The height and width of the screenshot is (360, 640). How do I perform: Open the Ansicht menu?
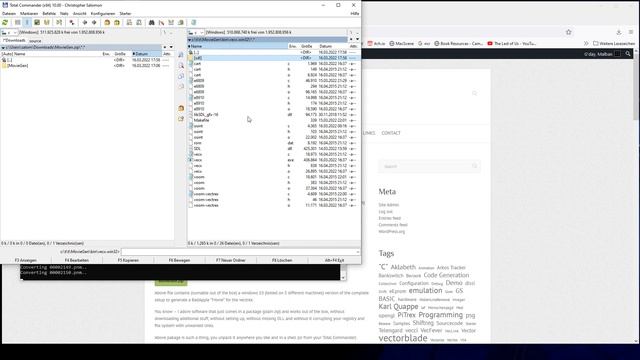click(x=80, y=13)
